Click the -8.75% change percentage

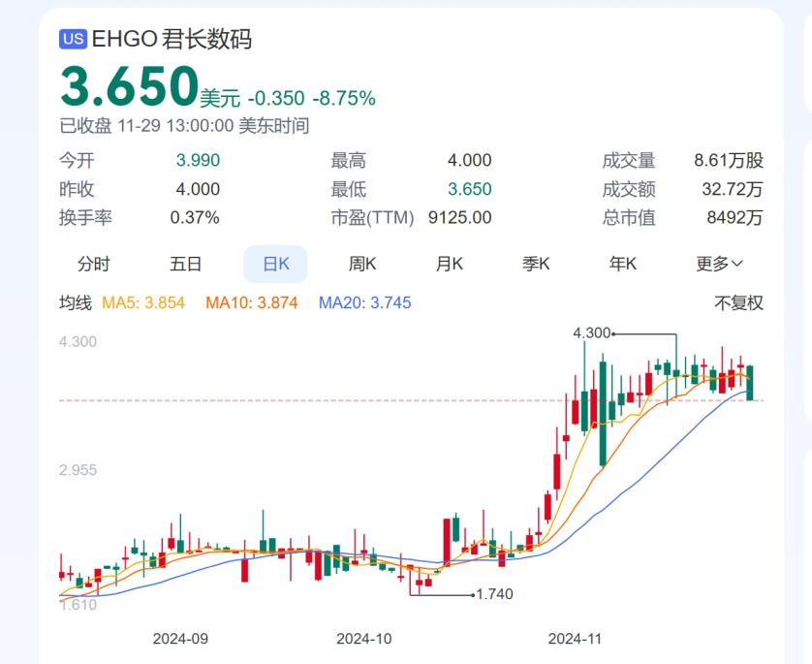point(344,98)
